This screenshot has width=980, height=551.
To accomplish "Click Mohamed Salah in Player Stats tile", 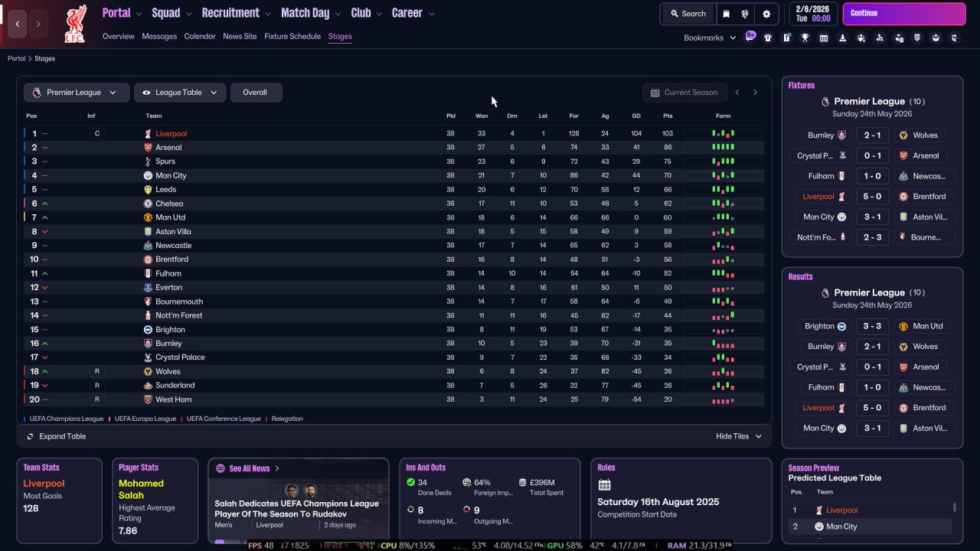I will click(x=141, y=489).
